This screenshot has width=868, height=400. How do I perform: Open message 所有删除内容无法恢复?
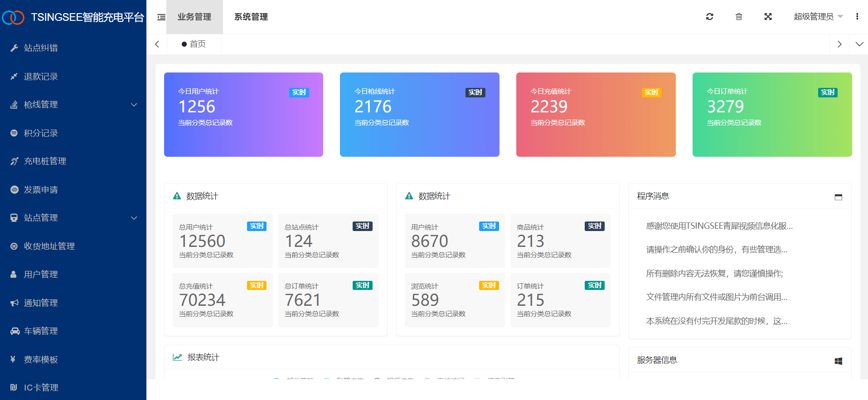click(714, 274)
